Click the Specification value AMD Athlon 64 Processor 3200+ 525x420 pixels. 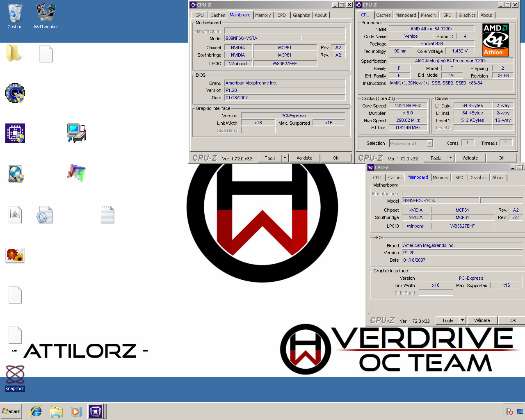click(x=451, y=61)
